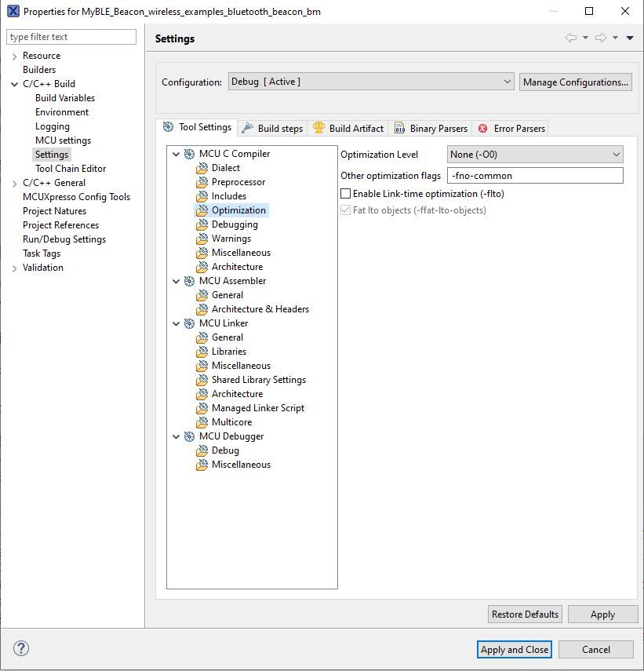Image resolution: width=644 pixels, height=671 pixels.
Task: Navigate forward with the right arrow icon
Action: pyautogui.click(x=601, y=38)
